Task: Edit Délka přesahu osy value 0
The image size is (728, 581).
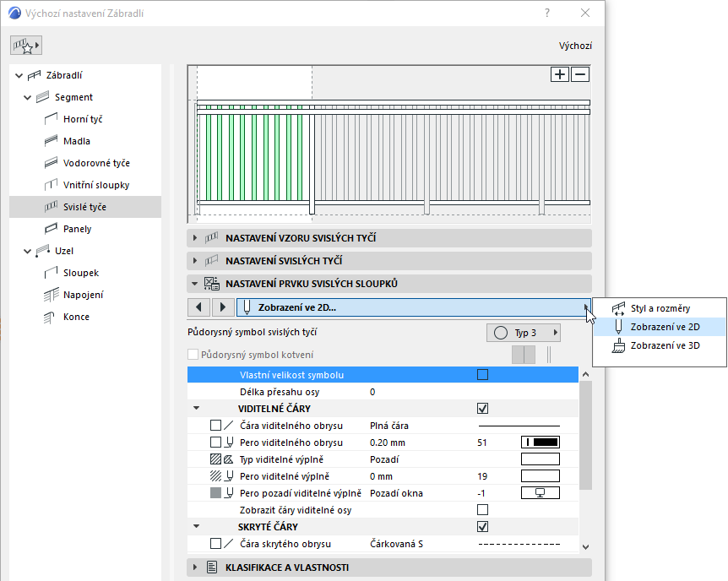Action: coord(372,392)
